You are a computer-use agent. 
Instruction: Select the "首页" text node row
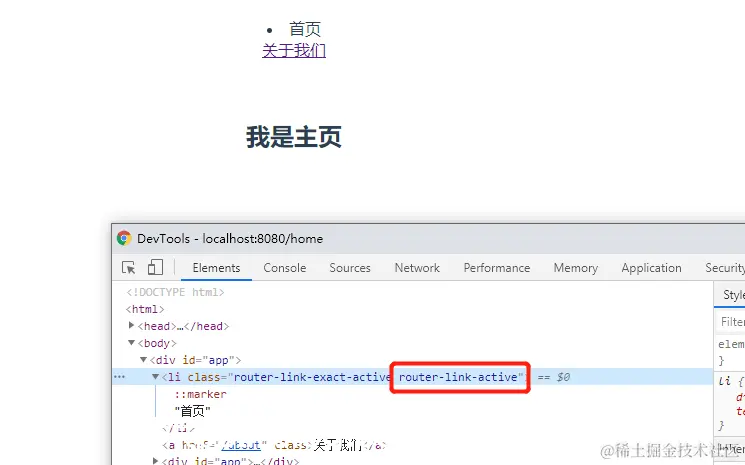[x=193, y=411]
